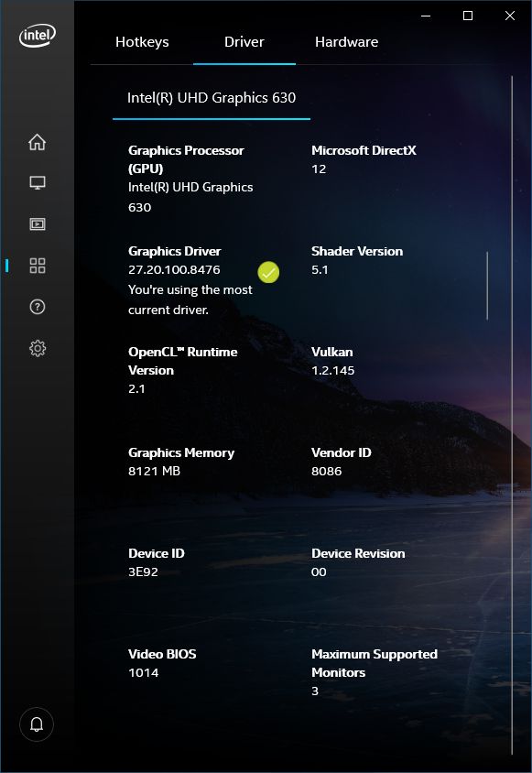Click DirectX value 12
The height and width of the screenshot is (773, 532).
tap(319, 169)
